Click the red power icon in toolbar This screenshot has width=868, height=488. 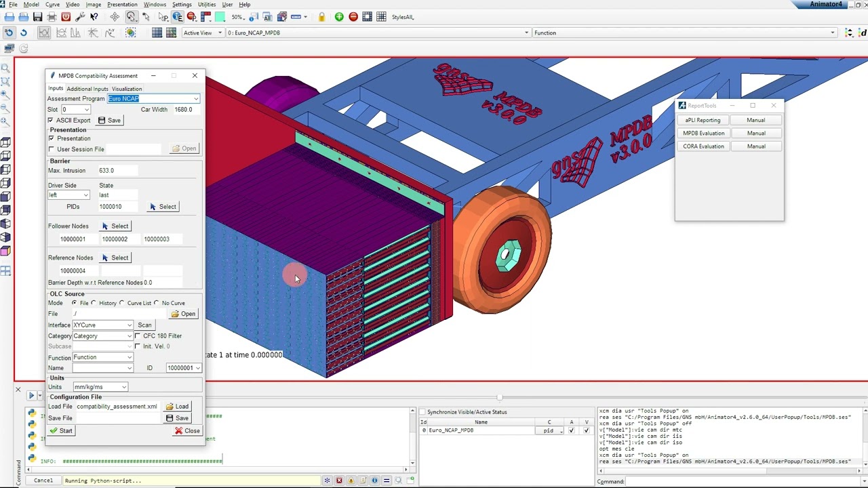tap(66, 16)
